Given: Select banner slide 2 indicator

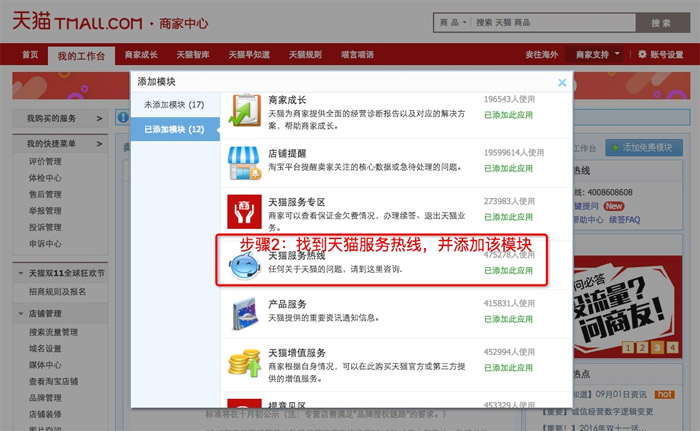Looking at the screenshot, I should [x=642, y=347].
